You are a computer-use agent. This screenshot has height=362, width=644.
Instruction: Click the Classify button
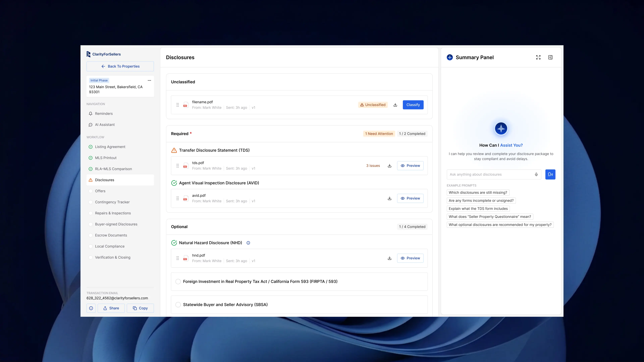coord(413,105)
